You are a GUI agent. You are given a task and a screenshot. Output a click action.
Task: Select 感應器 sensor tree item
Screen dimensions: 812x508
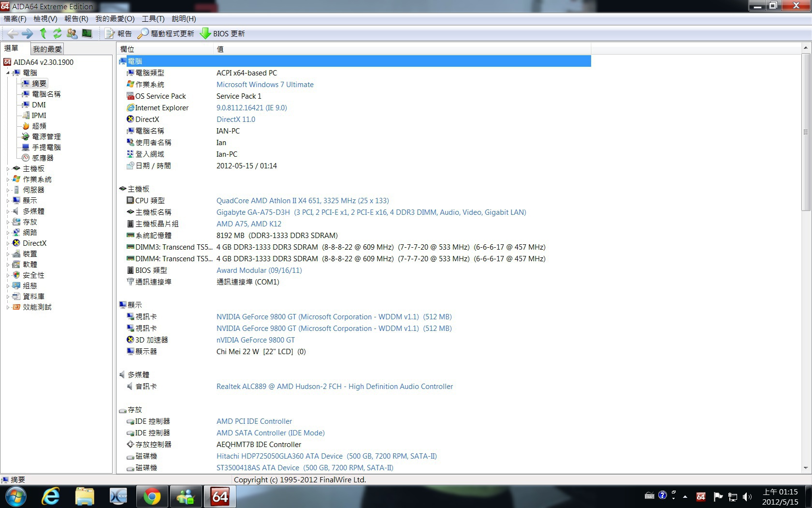click(43, 158)
